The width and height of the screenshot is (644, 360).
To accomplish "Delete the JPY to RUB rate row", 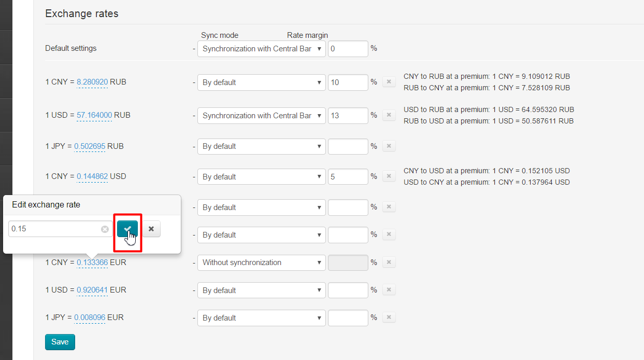I will coord(389,146).
